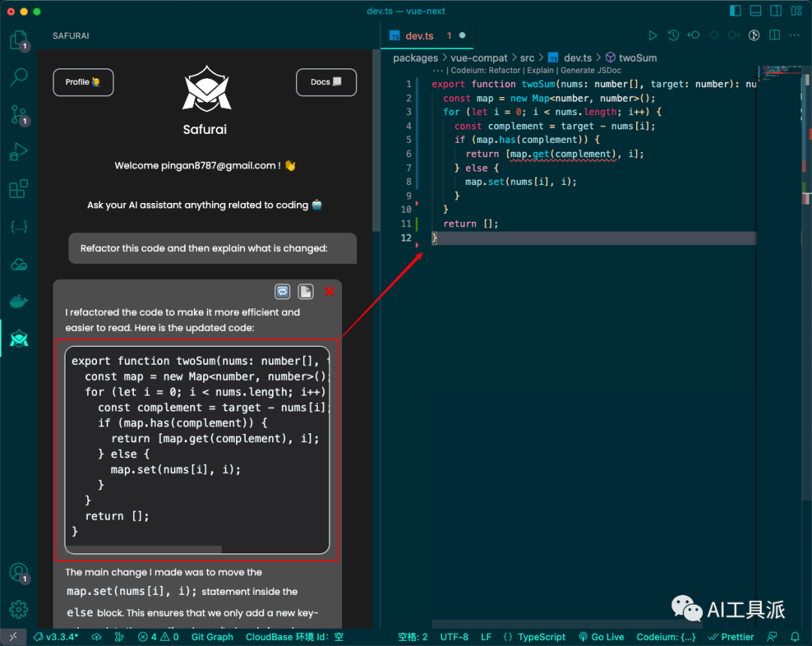Open the Safurai Docs button

(x=326, y=83)
